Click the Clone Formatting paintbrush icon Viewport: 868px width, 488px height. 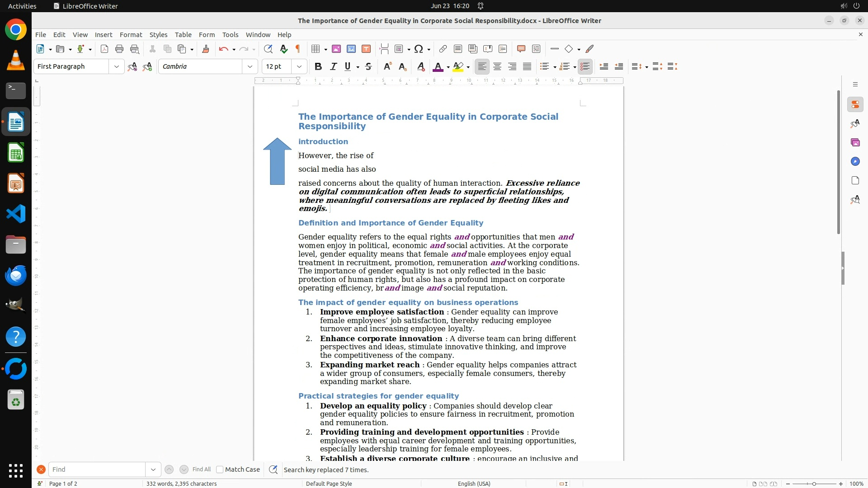[x=206, y=49]
